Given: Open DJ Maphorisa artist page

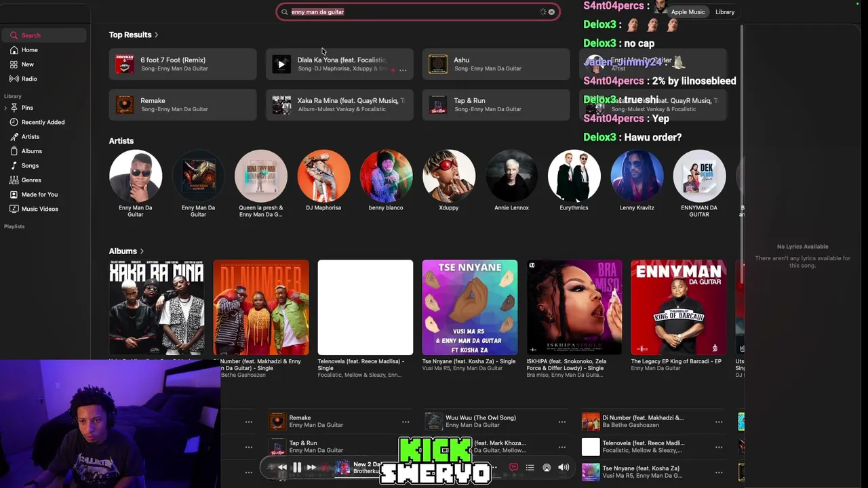Looking at the screenshot, I should pos(323,176).
